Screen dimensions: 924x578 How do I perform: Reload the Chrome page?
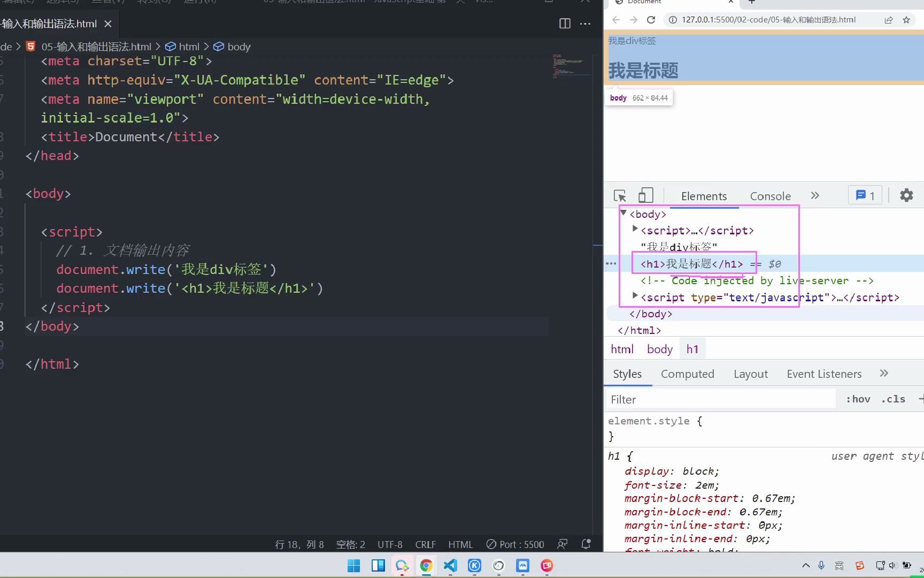tap(651, 20)
